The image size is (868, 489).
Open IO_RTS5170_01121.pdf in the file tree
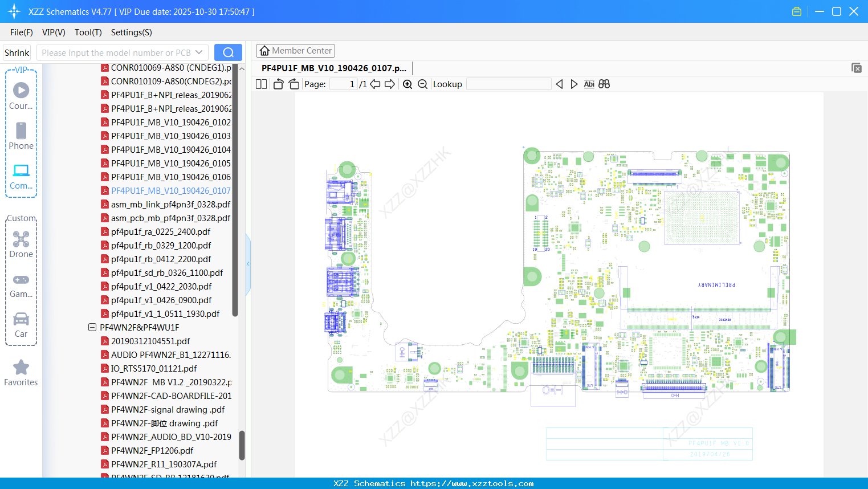tap(154, 369)
